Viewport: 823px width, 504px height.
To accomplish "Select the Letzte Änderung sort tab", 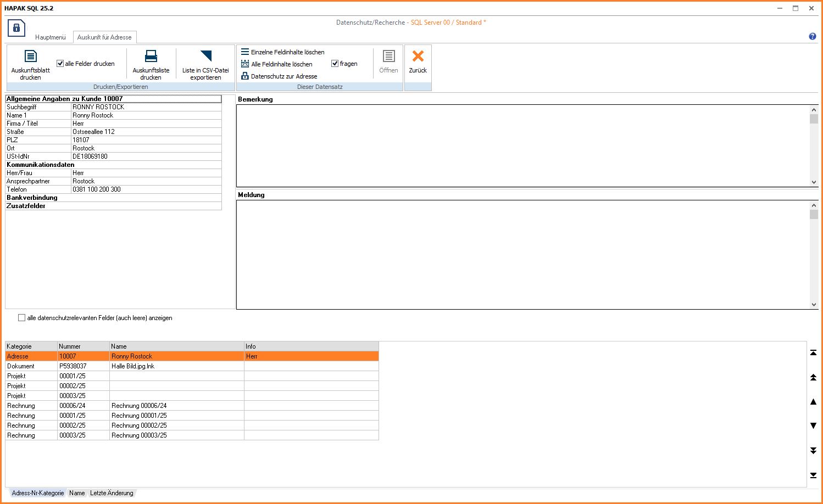I will tap(112, 493).
